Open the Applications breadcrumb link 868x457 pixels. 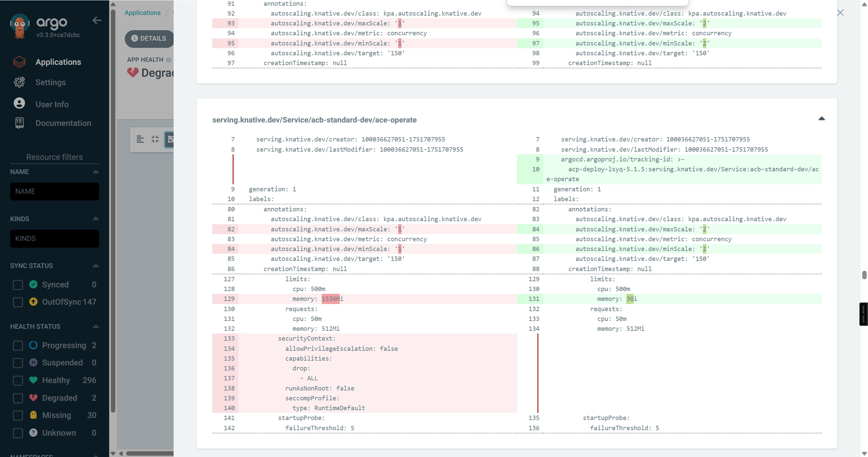[x=142, y=13]
